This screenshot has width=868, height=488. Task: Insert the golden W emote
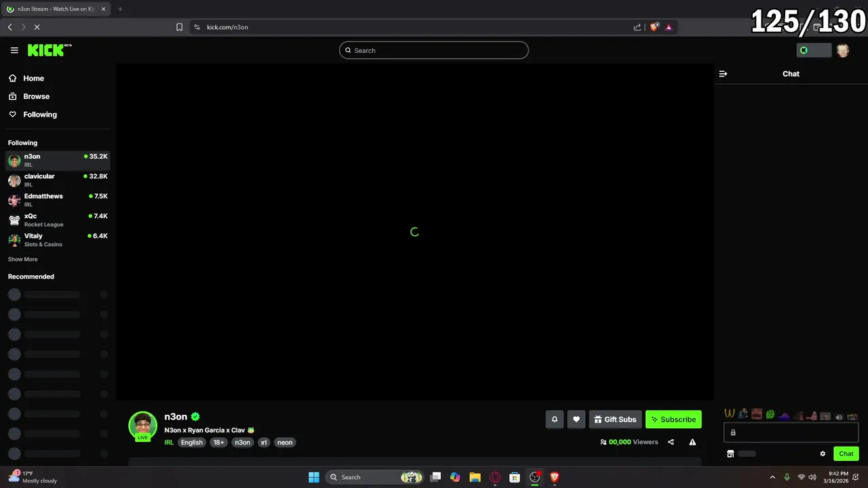tap(730, 413)
